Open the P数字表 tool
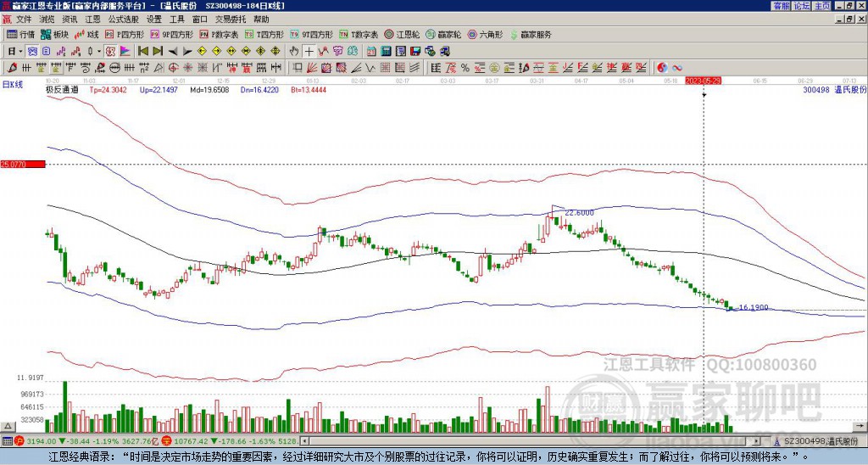Screen dimensions: 868x465 tap(219, 34)
